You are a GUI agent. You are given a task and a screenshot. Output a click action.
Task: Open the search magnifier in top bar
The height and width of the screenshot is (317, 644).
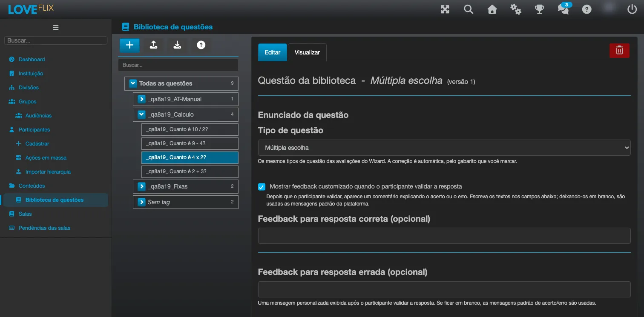pyautogui.click(x=469, y=9)
